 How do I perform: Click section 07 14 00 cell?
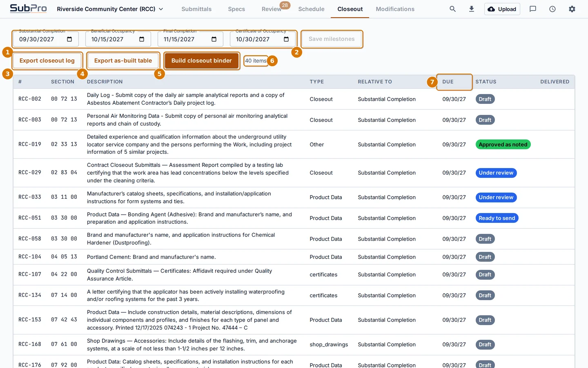click(x=64, y=295)
